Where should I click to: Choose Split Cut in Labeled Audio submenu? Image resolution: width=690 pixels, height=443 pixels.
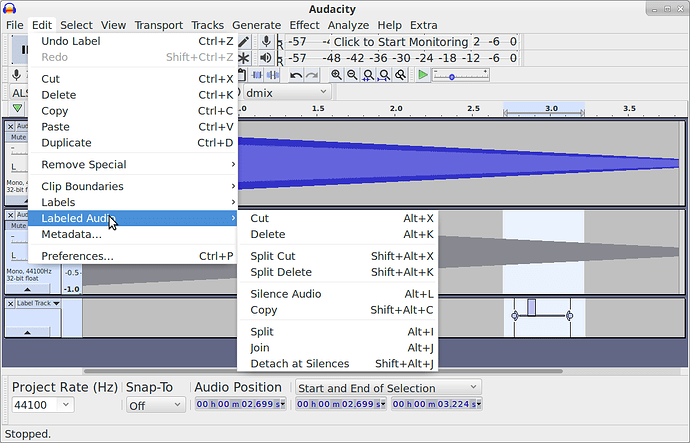click(x=338, y=256)
